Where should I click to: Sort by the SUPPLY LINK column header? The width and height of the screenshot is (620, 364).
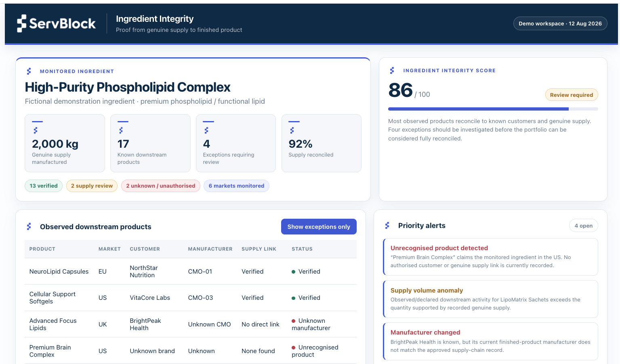pos(259,249)
